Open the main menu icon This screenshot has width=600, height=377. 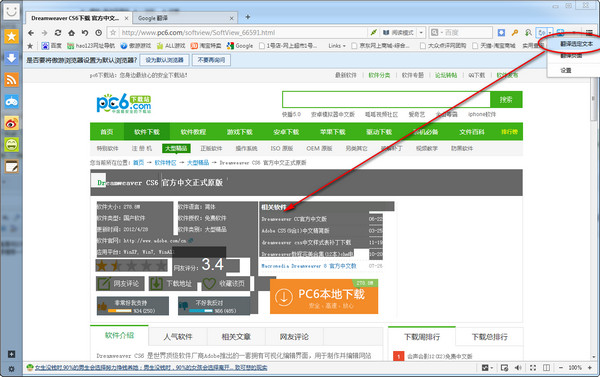[589, 33]
